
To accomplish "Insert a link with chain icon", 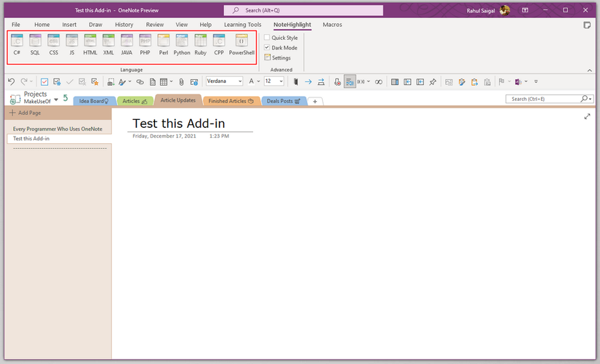I will click(140, 81).
